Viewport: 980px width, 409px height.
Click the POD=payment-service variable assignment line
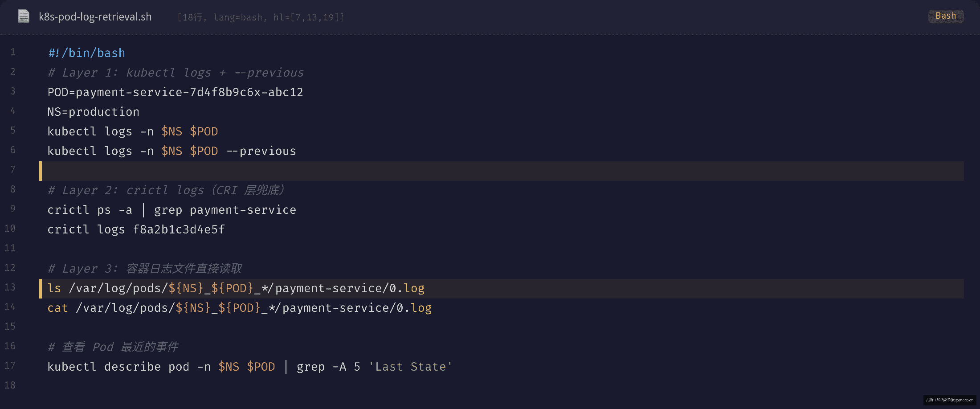[x=175, y=92]
